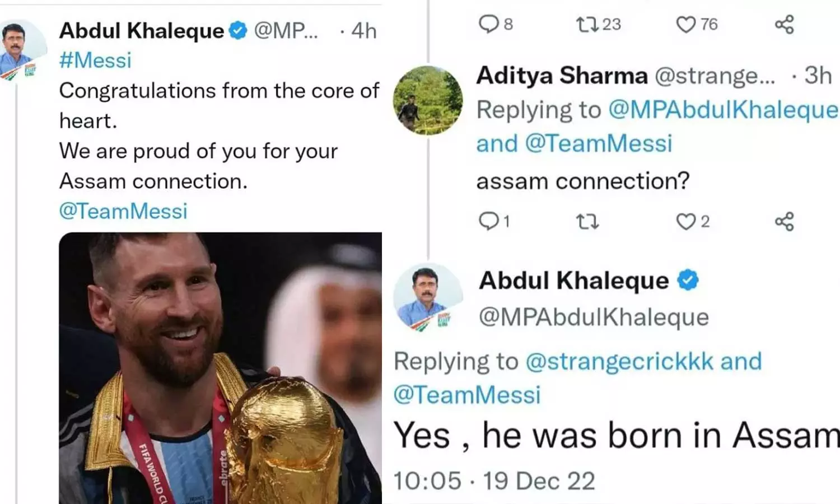Retweet Aditya Sharma's 'assam connection?' tweet
Image resolution: width=840 pixels, height=504 pixels.
coord(587,222)
